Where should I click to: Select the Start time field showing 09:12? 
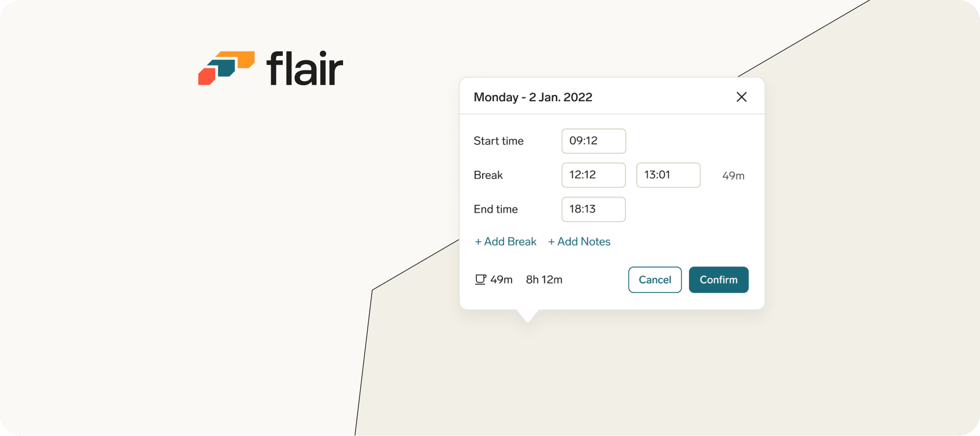point(593,141)
